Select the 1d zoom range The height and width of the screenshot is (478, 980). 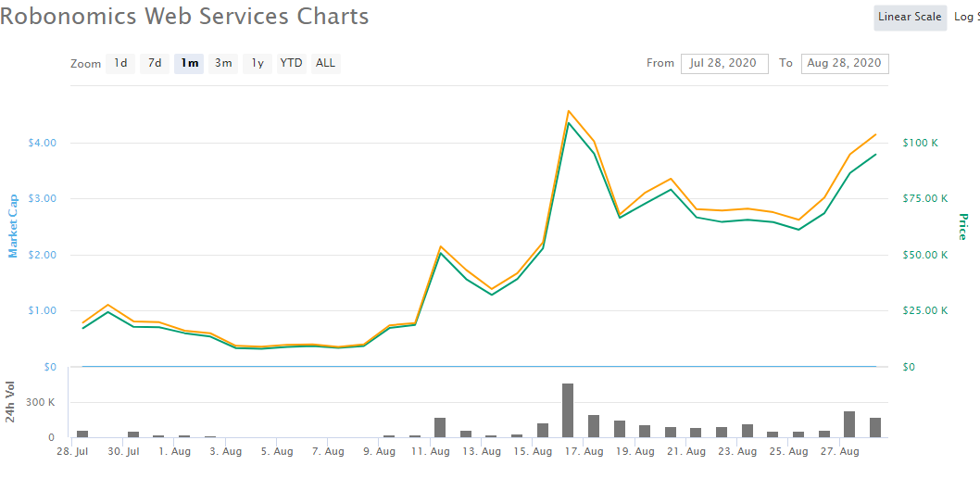tap(120, 63)
